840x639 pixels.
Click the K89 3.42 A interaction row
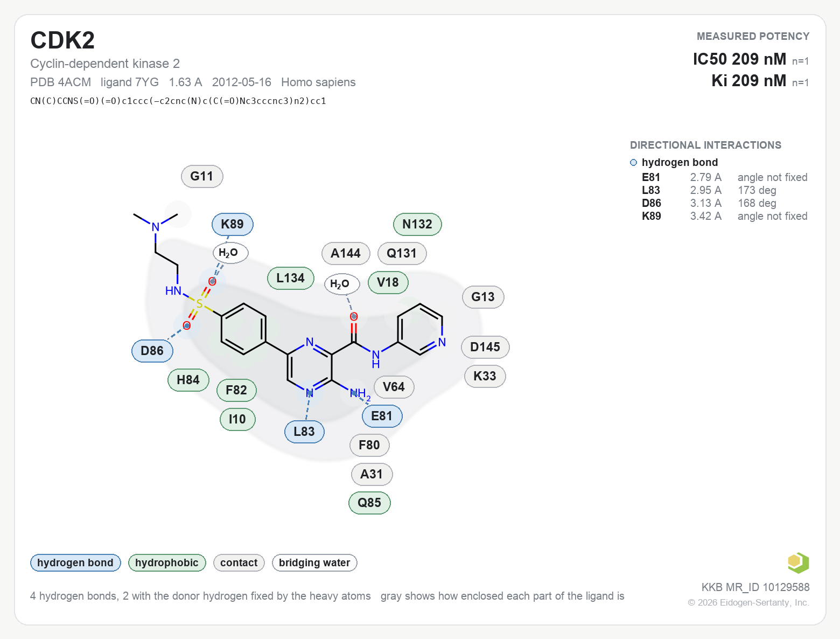pyautogui.click(x=724, y=216)
